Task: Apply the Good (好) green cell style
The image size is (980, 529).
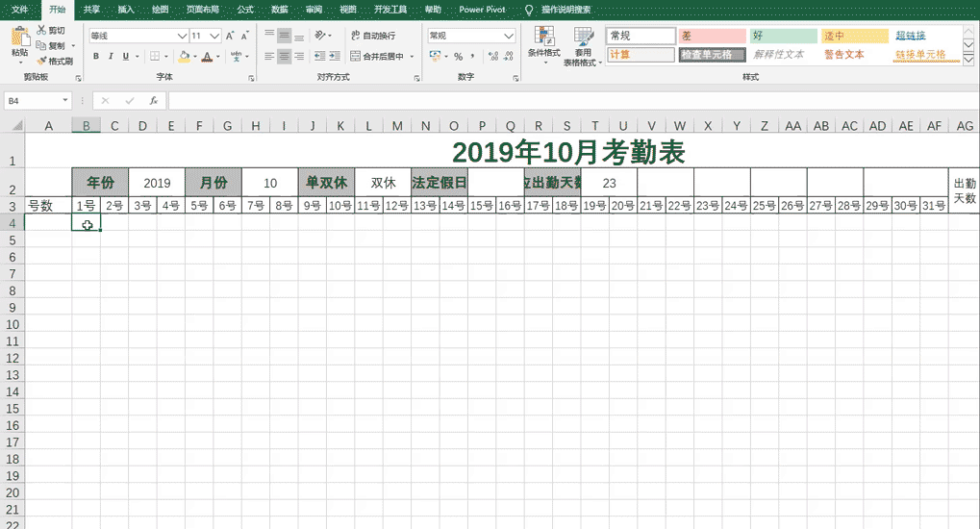Action: [x=783, y=36]
